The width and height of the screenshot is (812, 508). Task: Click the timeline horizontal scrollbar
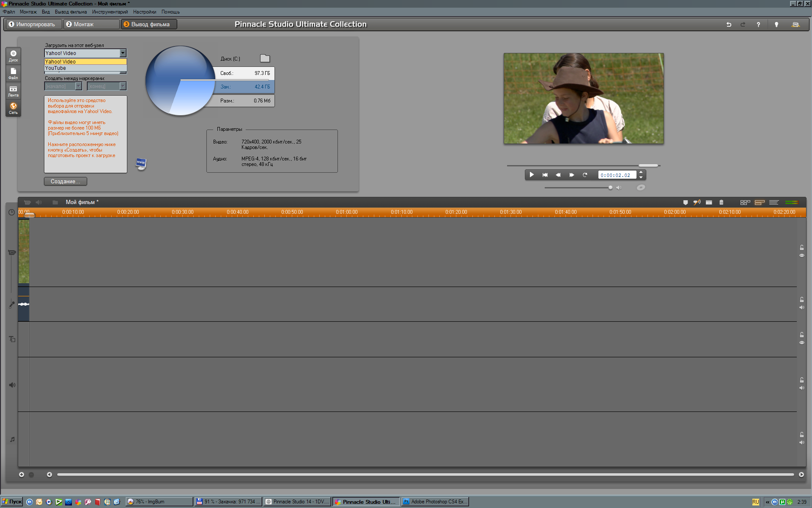[425, 475]
